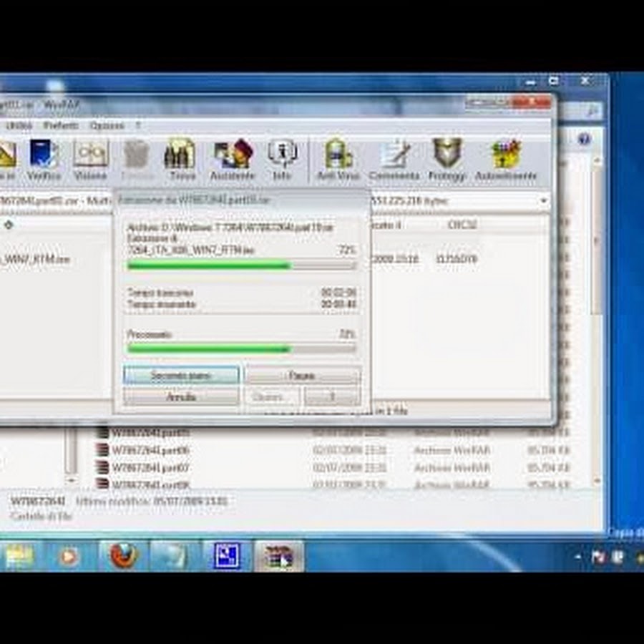
Task: Open the Preferiti menu
Action: (61, 125)
